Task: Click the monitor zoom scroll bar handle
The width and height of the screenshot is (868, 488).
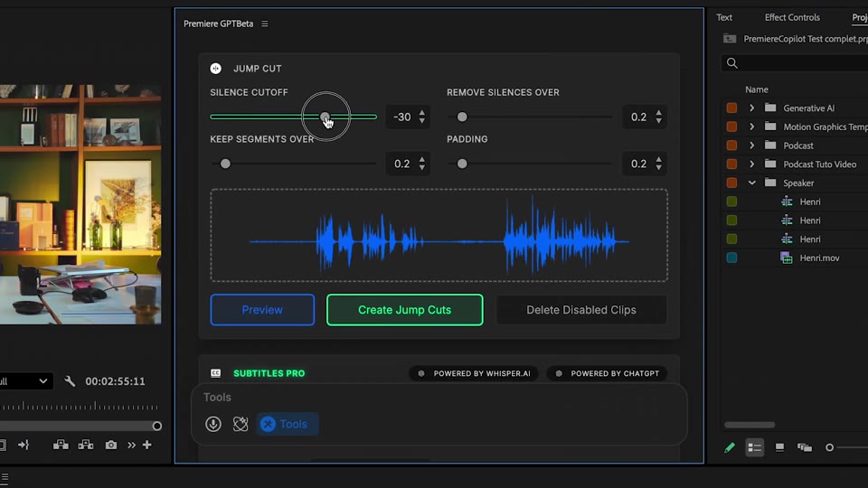Action: 157,426
